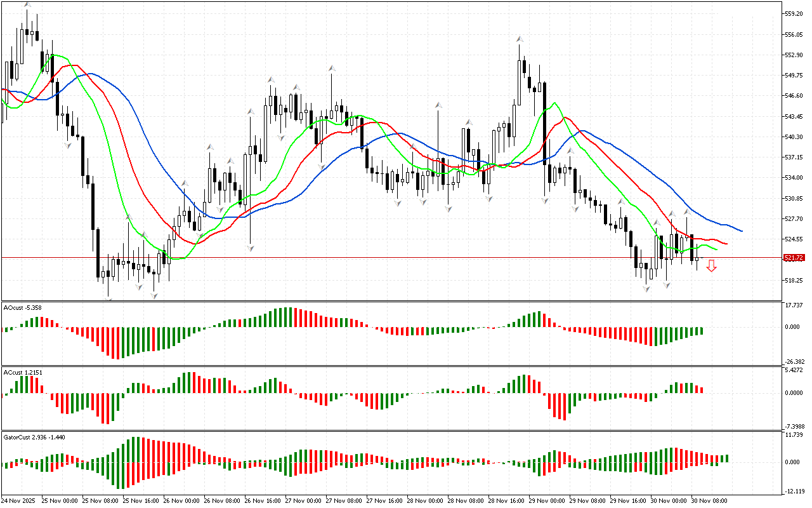This screenshot has width=812, height=508.
Task: Click the 17.737 value on the AOcust scale
Action: 794,305
